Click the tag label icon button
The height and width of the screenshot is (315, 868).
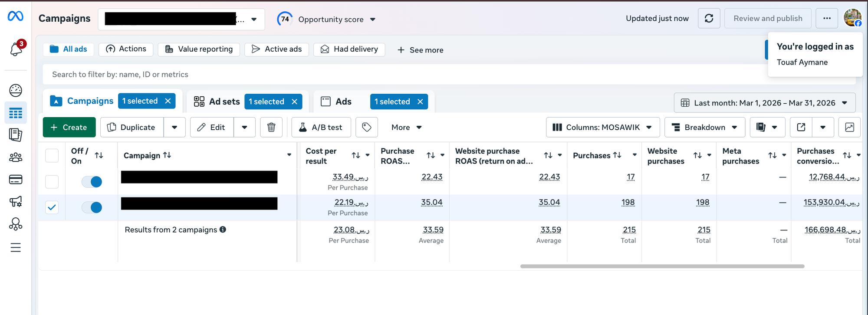click(367, 127)
